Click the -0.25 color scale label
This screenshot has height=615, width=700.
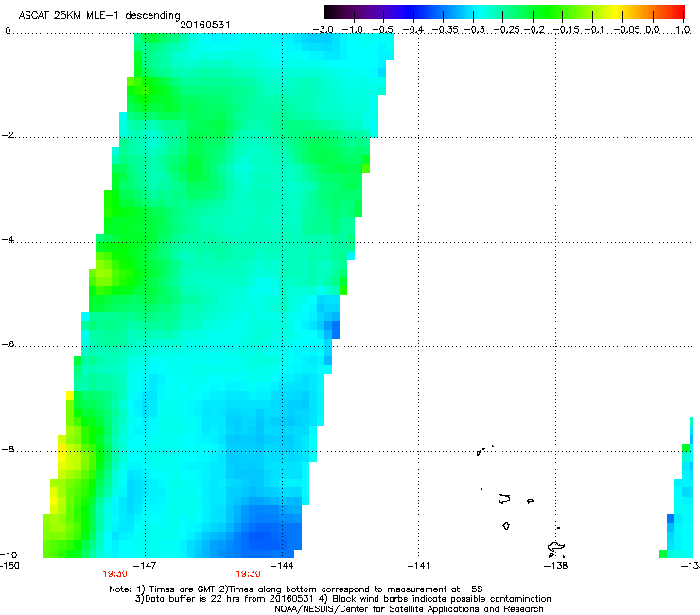(x=505, y=30)
